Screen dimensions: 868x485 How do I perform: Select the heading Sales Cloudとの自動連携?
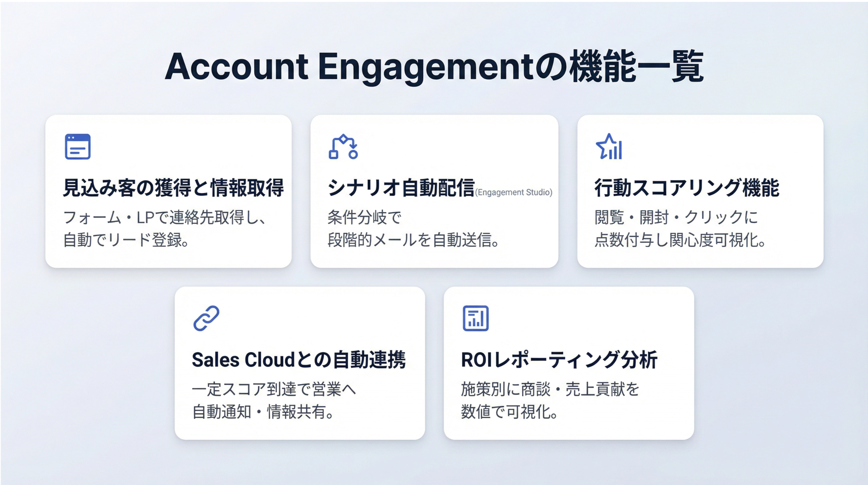tap(298, 359)
